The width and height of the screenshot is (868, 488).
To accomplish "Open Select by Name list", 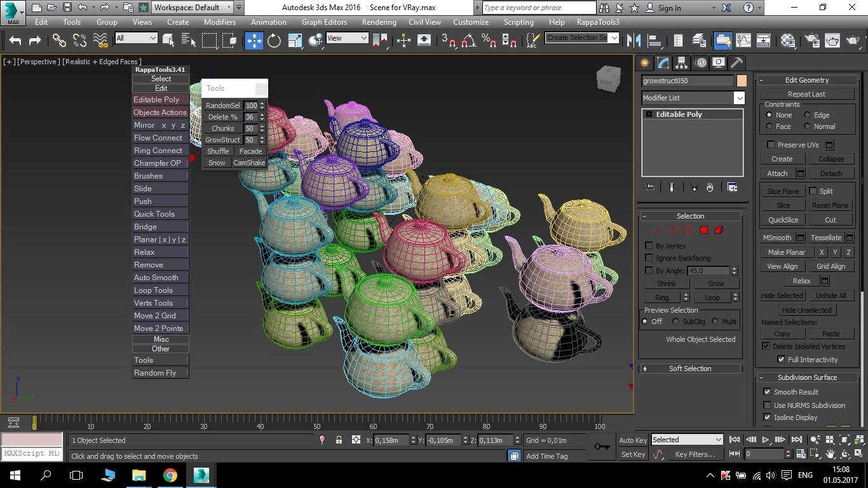I will 189,40.
